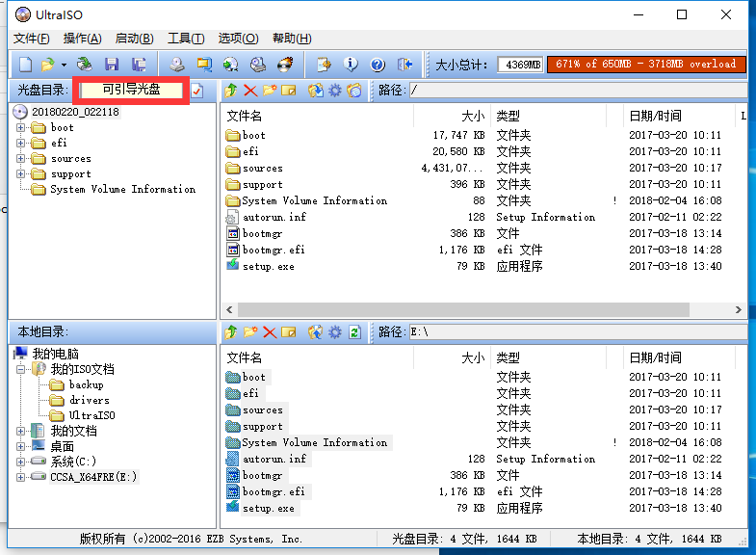
Task: Expand the 我的文档 tree node
Action: click(20, 431)
